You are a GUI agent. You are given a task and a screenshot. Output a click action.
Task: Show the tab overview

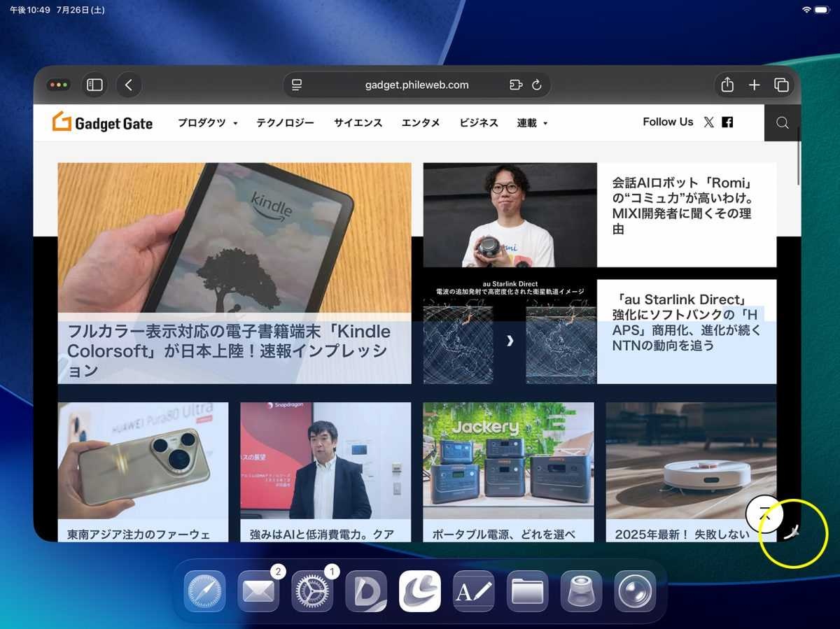click(x=781, y=85)
